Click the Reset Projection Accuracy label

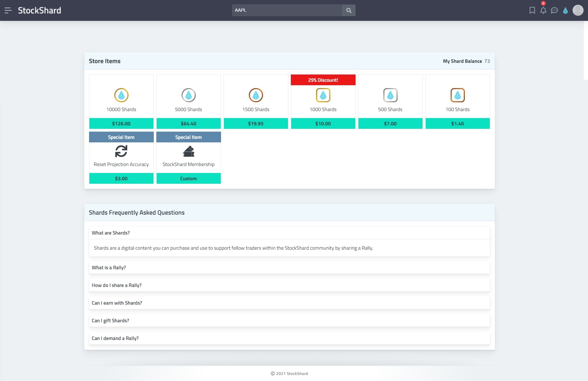(121, 164)
